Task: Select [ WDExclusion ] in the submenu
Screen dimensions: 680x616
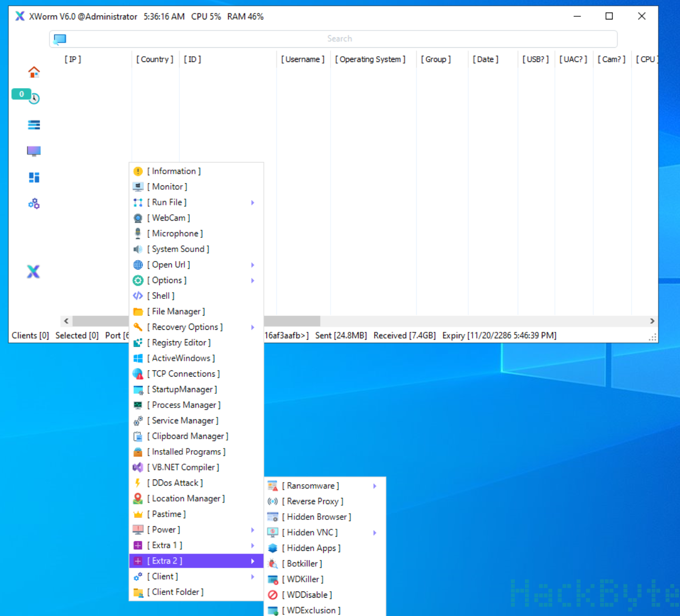Action: click(325, 610)
